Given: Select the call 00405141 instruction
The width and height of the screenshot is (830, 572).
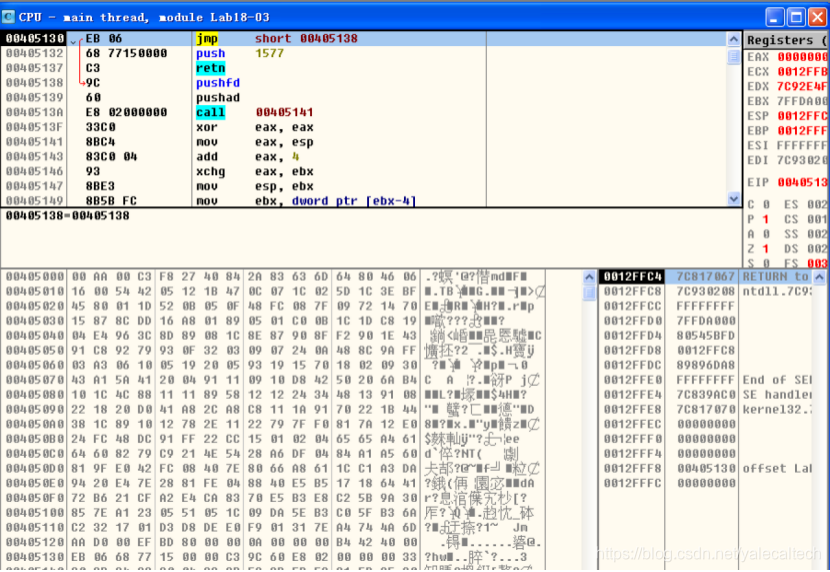Looking at the screenshot, I should 363,113.
